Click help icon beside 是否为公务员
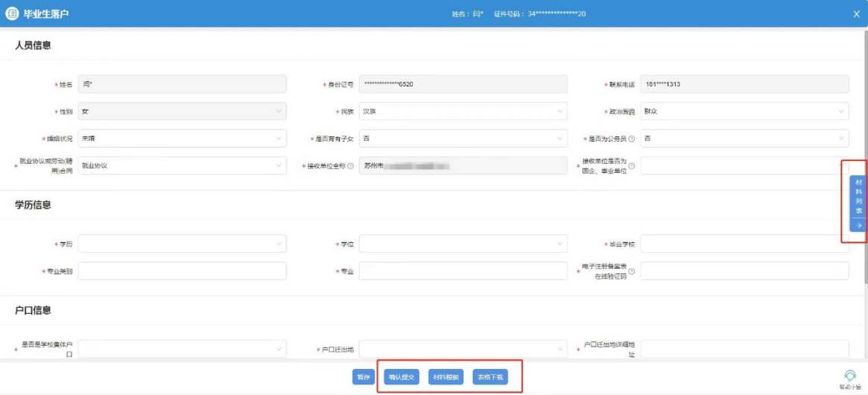 [632, 139]
